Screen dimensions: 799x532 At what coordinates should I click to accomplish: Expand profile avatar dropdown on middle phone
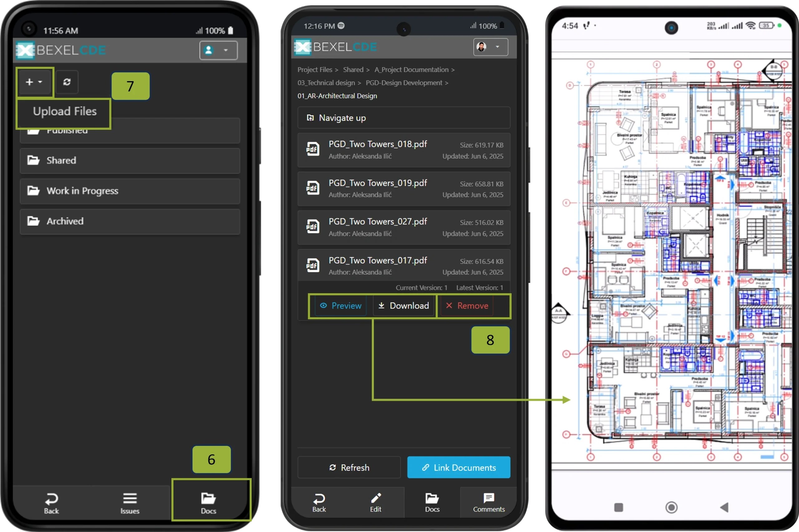[x=490, y=47]
